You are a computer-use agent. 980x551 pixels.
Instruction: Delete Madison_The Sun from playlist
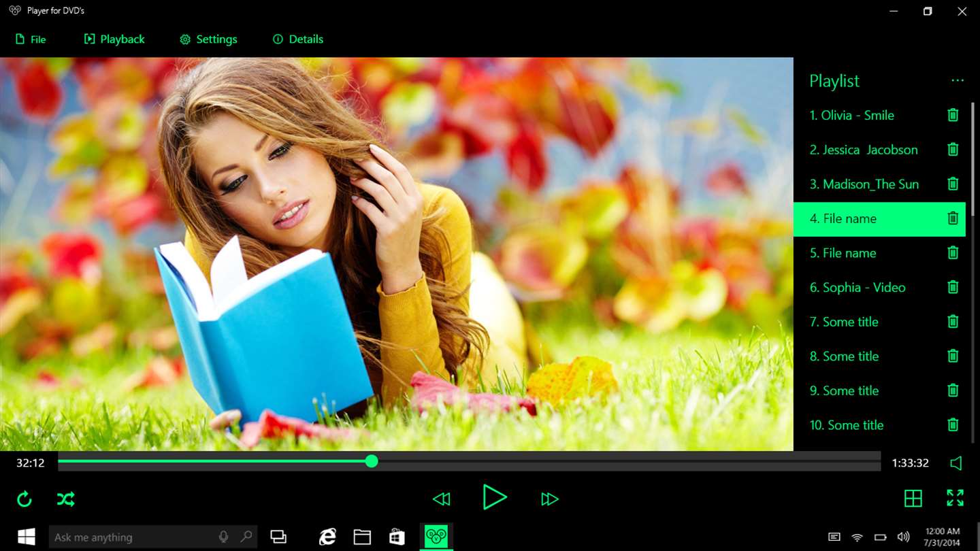click(953, 184)
